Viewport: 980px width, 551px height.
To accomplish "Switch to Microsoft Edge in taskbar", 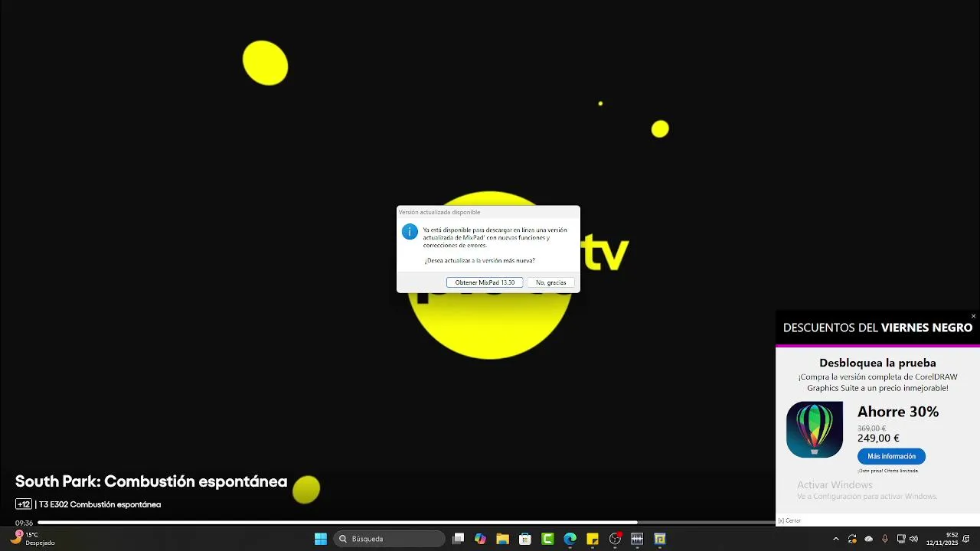I will (x=570, y=539).
